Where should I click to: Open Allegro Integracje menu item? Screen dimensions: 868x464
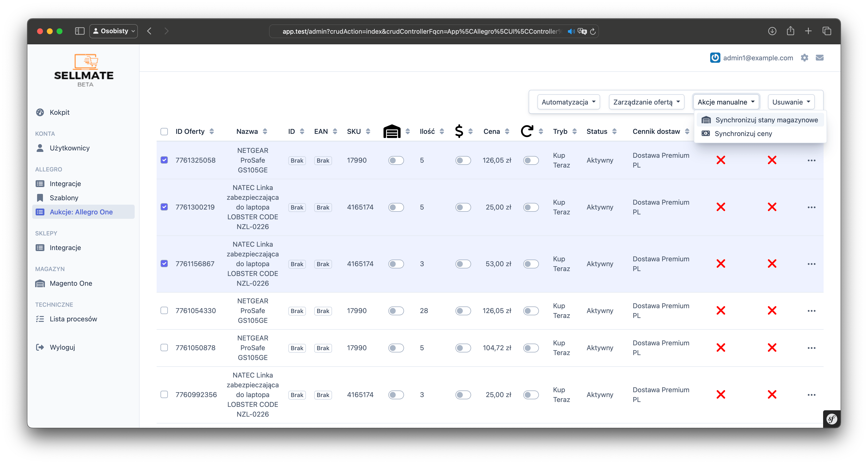[x=84, y=183]
